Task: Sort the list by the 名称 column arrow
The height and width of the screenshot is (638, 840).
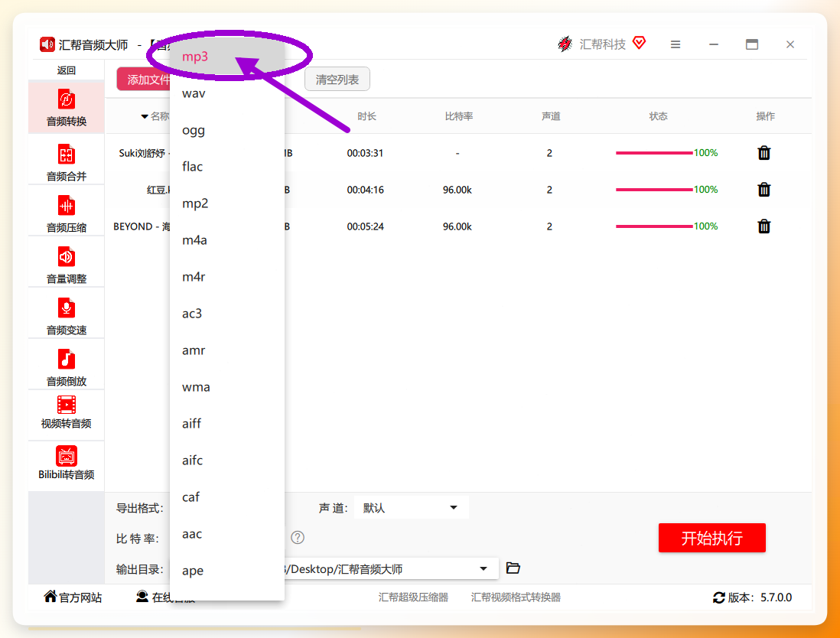Action: (144, 117)
